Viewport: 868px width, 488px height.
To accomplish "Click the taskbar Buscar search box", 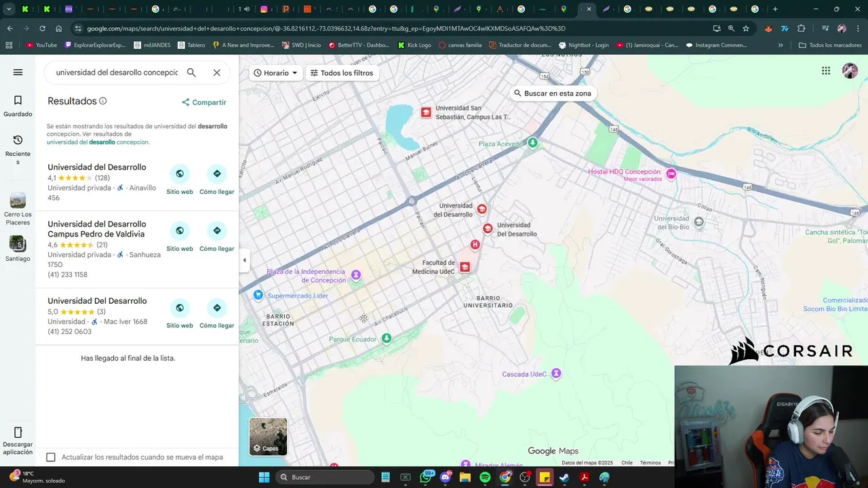I will pyautogui.click(x=325, y=477).
